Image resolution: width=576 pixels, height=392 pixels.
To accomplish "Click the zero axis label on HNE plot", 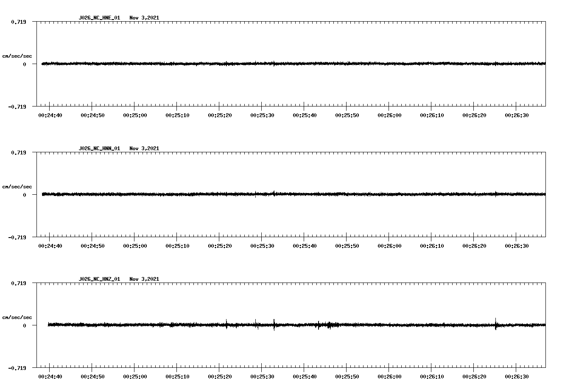I will [25, 64].
